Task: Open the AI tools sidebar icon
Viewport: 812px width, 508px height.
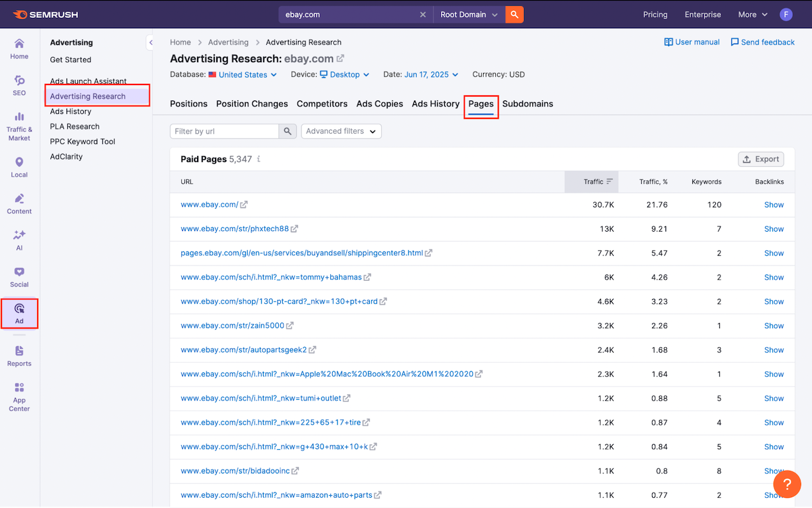Action: (19, 240)
